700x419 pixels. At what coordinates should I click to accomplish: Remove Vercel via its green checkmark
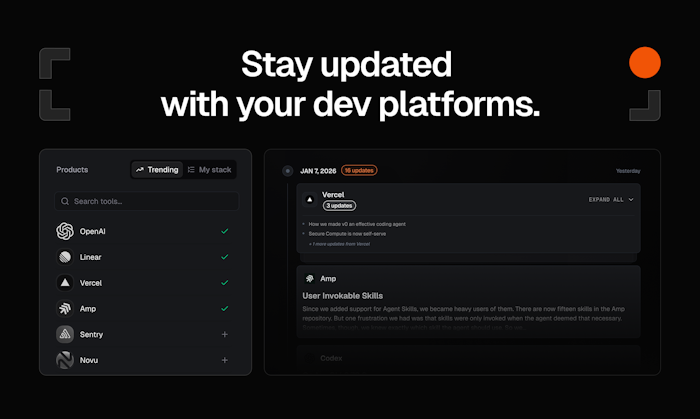(225, 282)
